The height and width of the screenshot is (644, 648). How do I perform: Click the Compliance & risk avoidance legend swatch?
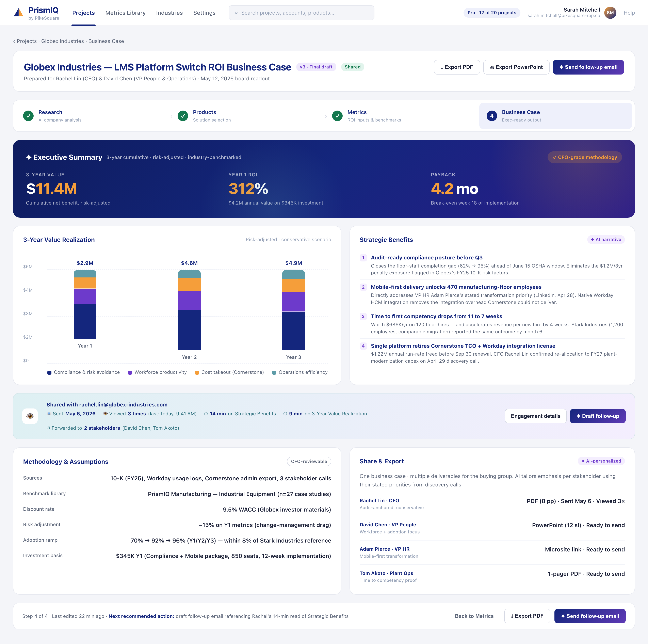click(x=49, y=373)
